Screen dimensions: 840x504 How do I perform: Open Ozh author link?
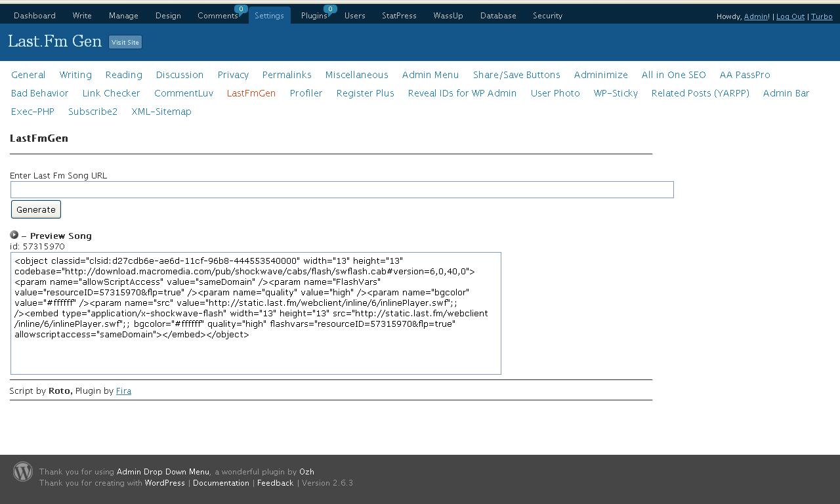coord(306,472)
